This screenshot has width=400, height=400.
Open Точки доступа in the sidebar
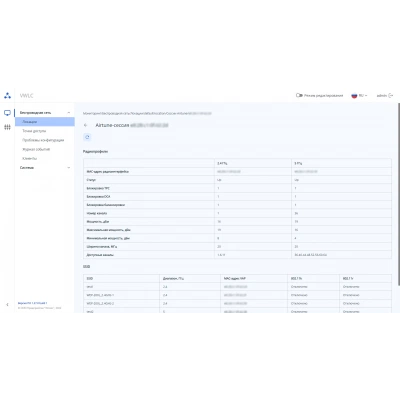(x=34, y=131)
